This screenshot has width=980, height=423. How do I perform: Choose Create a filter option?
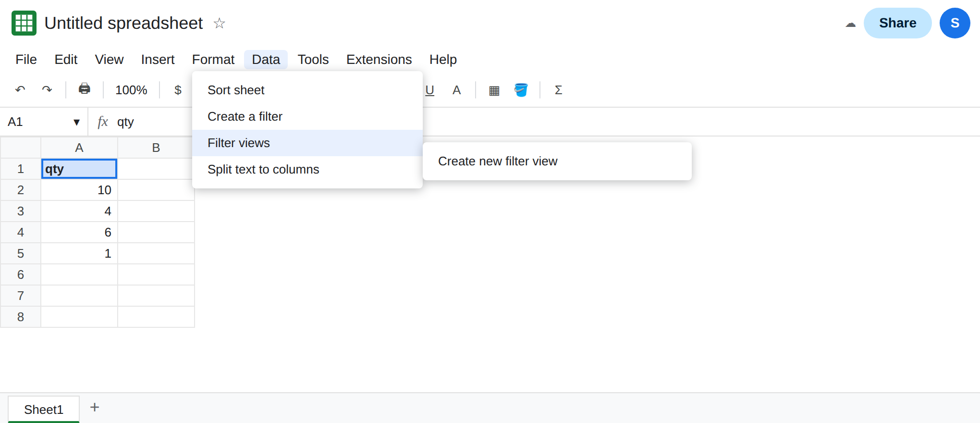307,116
